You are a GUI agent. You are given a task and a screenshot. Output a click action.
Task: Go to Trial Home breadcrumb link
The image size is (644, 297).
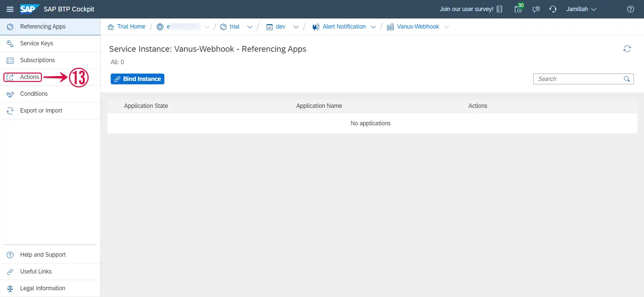(131, 27)
